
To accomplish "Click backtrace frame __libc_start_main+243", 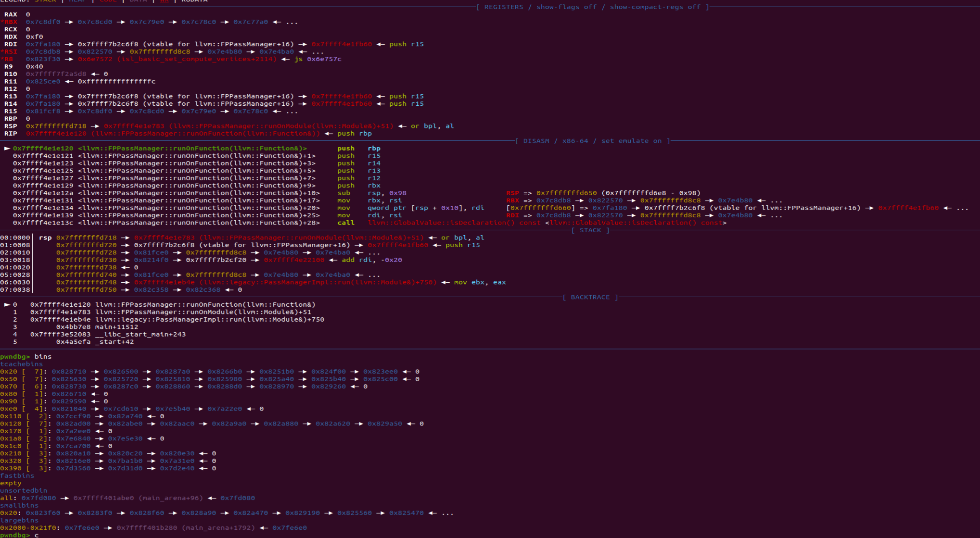I will [x=99, y=335].
